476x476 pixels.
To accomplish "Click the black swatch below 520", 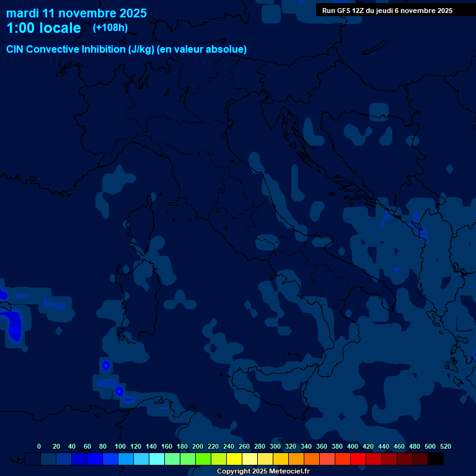I will tap(436, 459).
